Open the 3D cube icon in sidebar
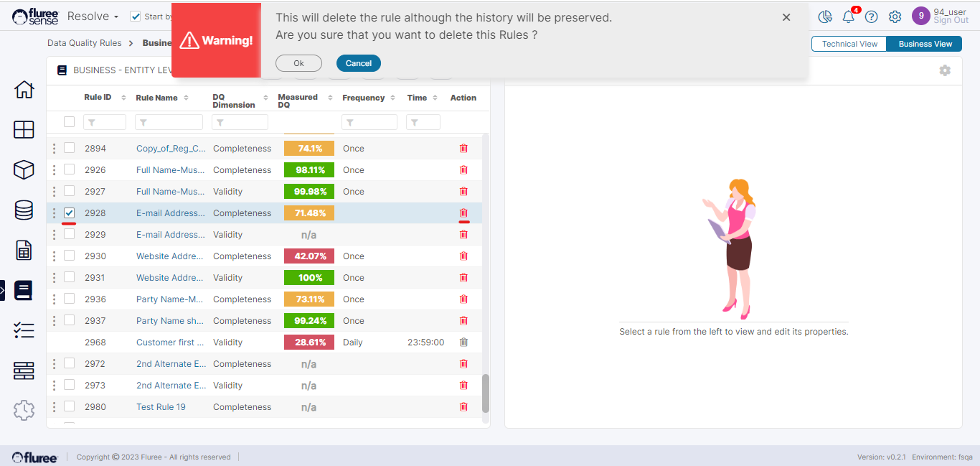This screenshot has width=980, height=466. (24, 169)
